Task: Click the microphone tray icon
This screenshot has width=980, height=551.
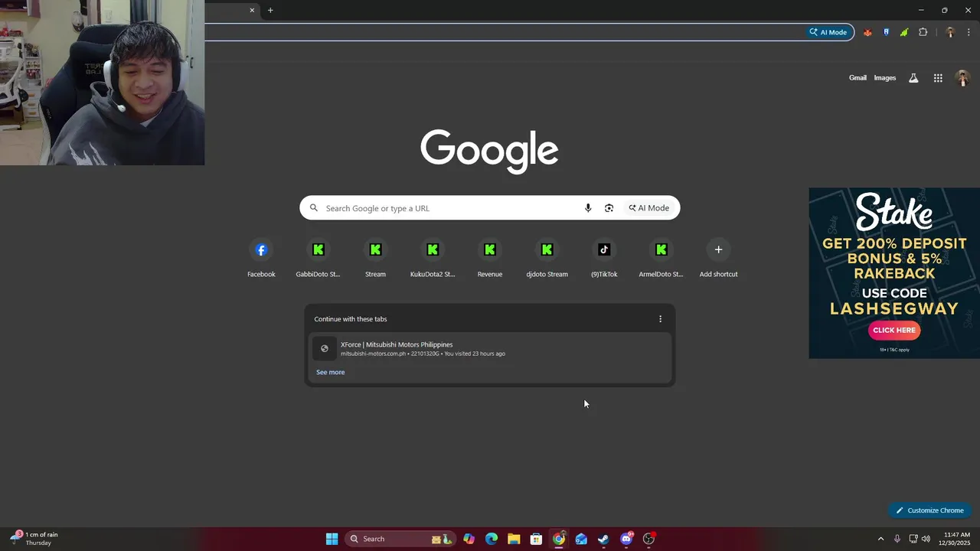Action: [897, 539]
